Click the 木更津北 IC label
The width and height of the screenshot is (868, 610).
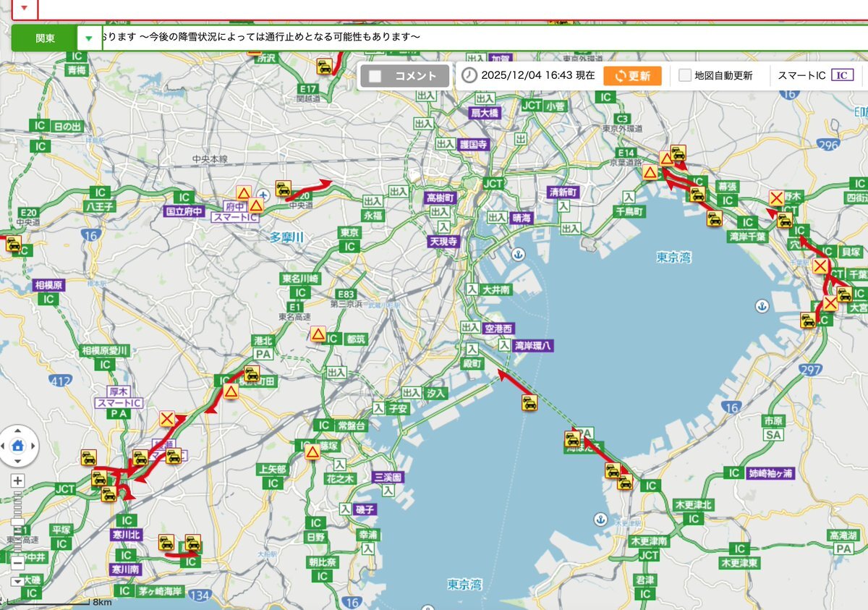(x=693, y=504)
